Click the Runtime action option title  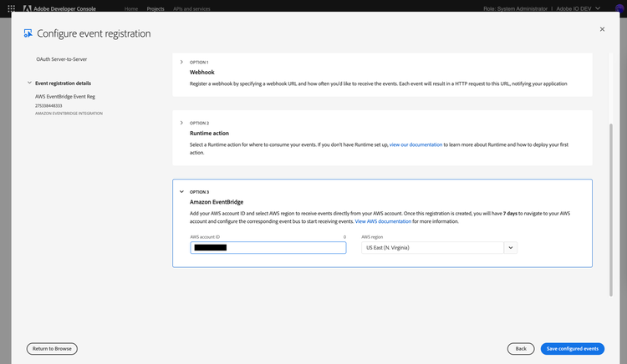[209, 134]
